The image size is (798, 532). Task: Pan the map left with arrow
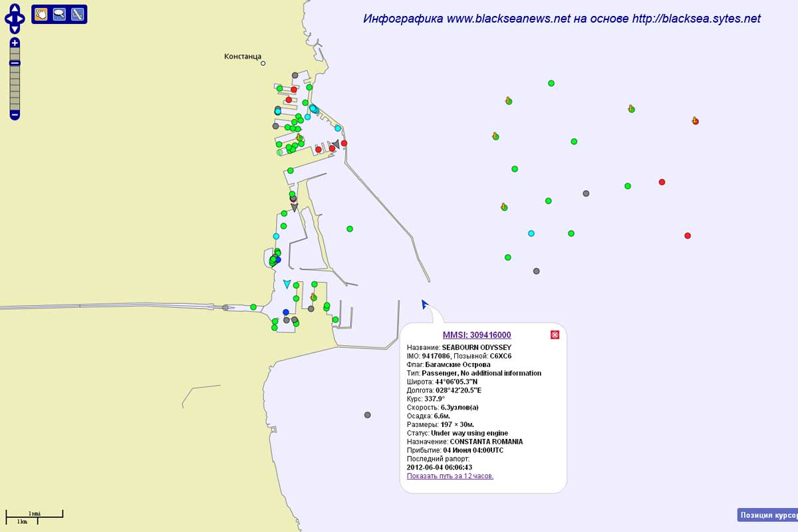(x=8, y=19)
